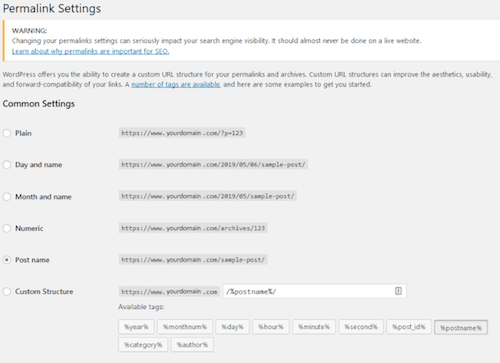Toggle the %postname% tag button
Image resolution: width=500 pixels, height=363 pixels.
pos(461,328)
